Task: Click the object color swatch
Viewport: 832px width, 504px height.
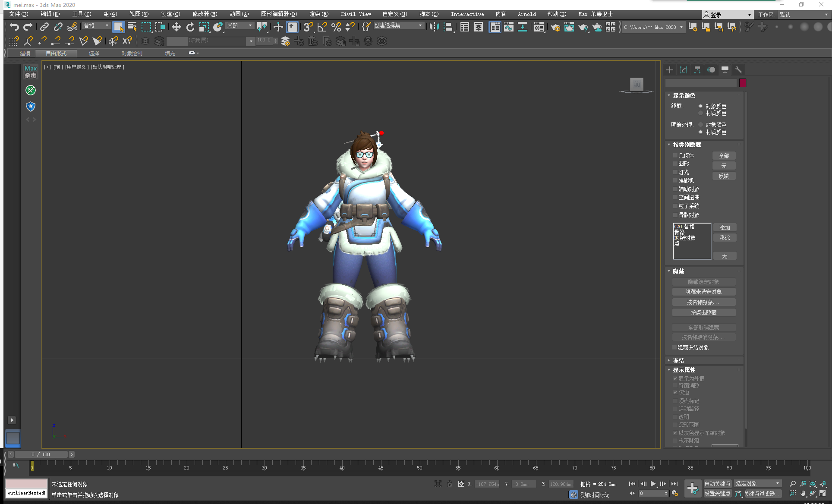Action: click(743, 83)
